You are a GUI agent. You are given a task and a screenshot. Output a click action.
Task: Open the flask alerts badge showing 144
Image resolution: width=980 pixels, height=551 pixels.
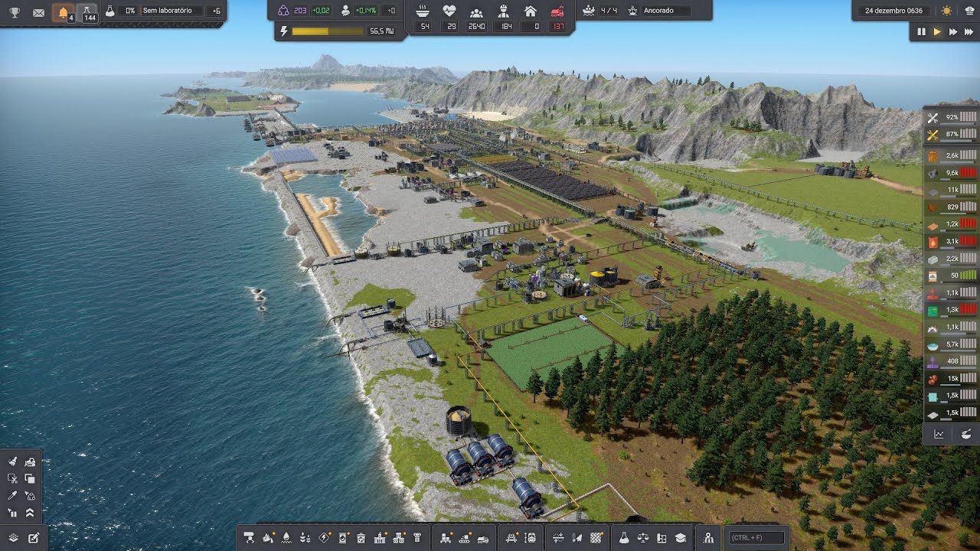(89, 12)
